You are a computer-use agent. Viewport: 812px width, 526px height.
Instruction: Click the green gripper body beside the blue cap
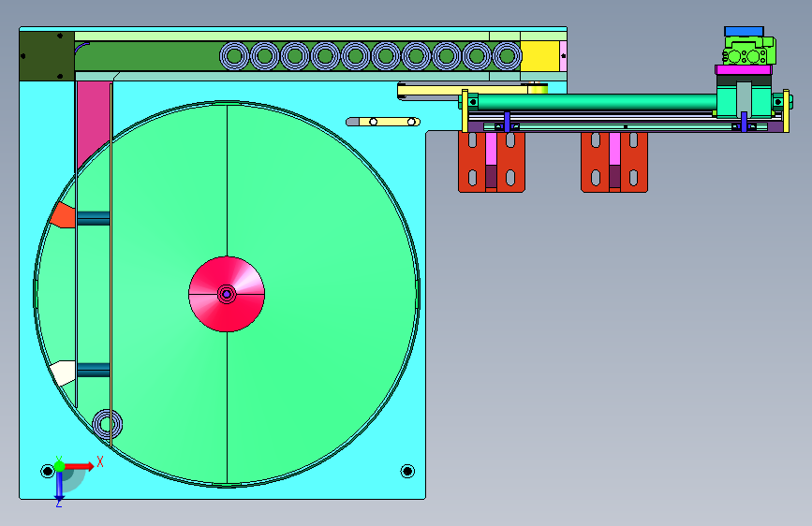tap(749, 51)
